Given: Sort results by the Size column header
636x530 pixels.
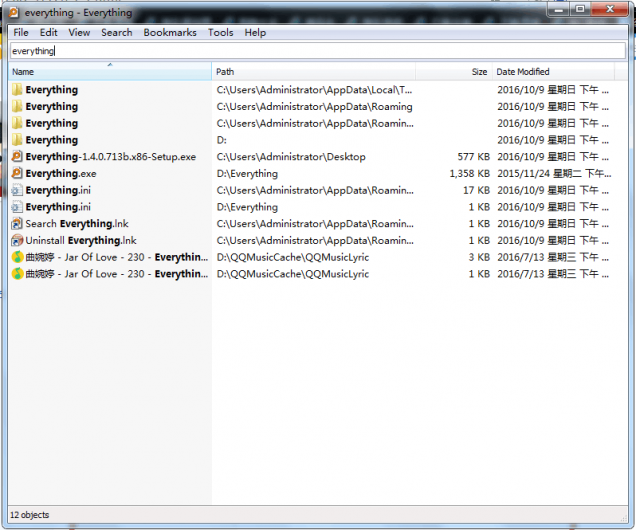Looking at the screenshot, I should point(454,72).
